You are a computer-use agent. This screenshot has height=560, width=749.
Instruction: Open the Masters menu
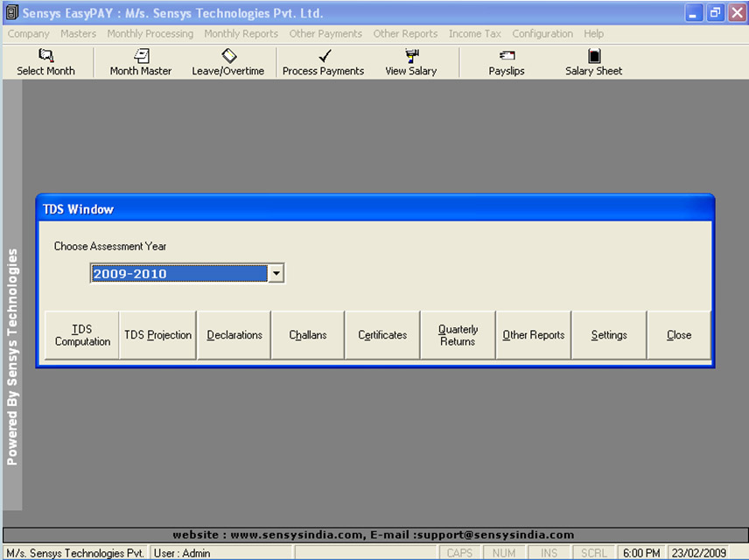tap(79, 34)
